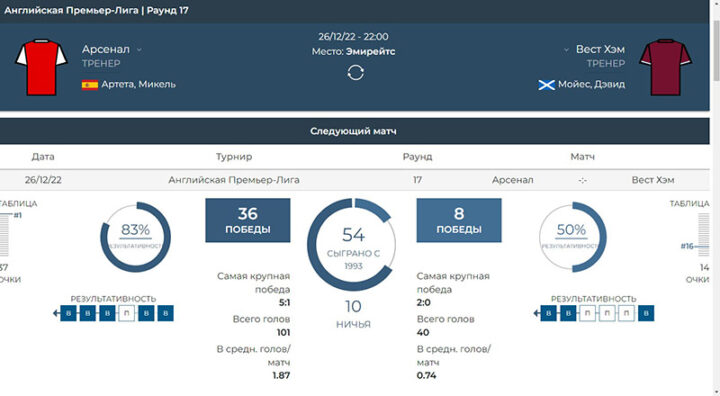The width and height of the screenshot is (720, 396).
Task: Click the 36 ПОБЕДЫ box
Action: coord(248,220)
